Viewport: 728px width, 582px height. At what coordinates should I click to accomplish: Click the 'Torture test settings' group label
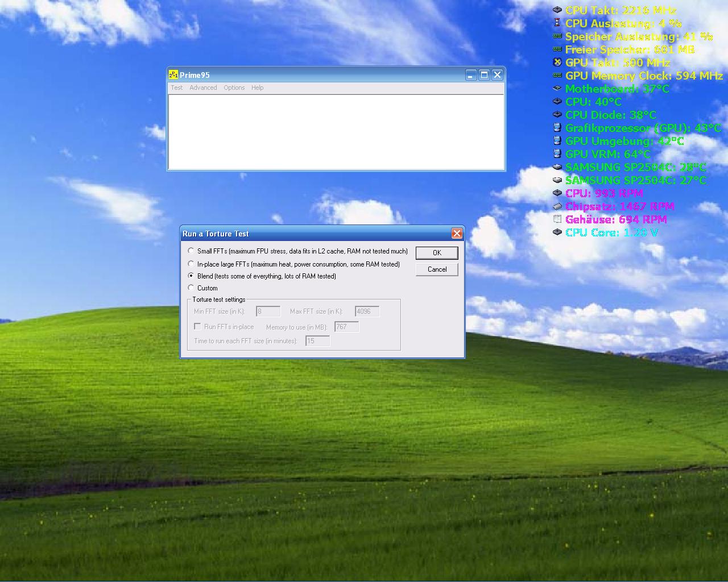pyautogui.click(x=219, y=300)
